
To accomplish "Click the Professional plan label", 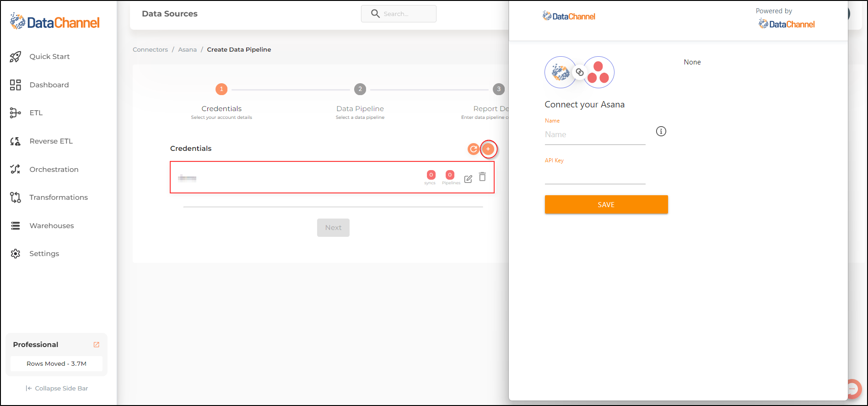I will 36,345.
